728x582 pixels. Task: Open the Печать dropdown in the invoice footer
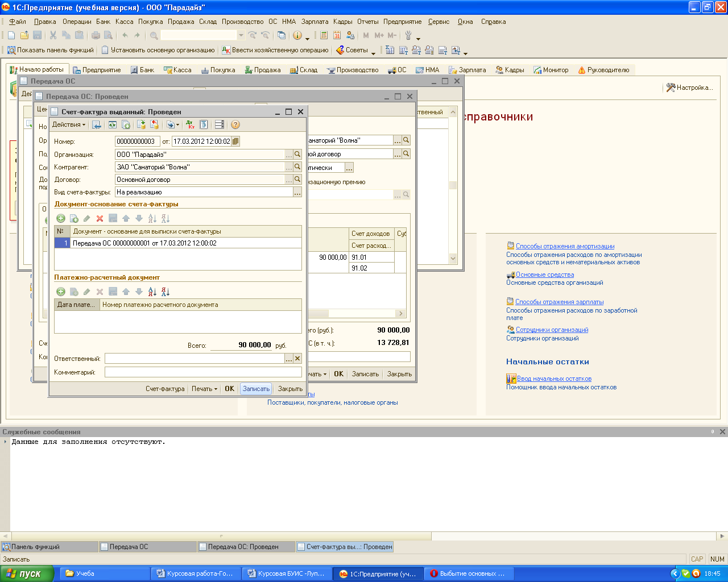(x=204, y=389)
